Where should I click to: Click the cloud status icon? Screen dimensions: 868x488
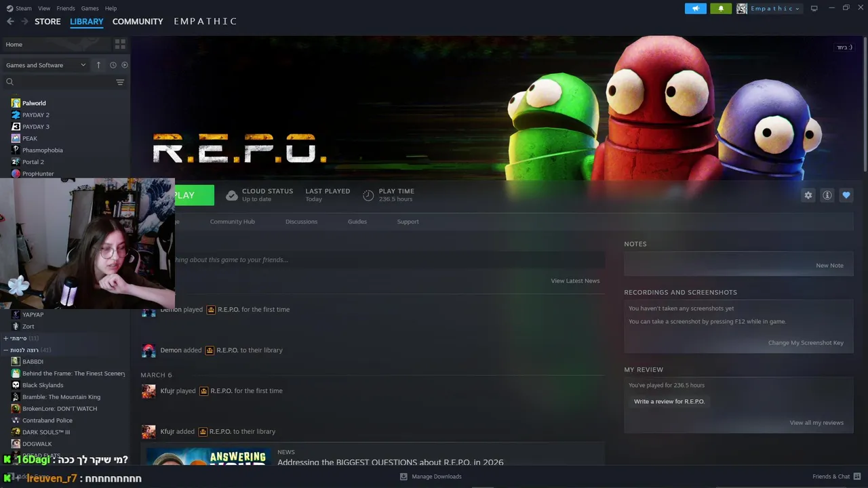click(x=232, y=195)
